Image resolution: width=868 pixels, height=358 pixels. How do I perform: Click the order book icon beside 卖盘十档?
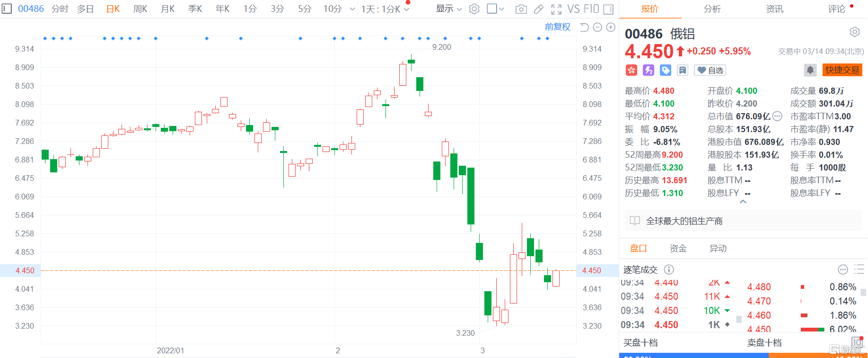tap(858, 342)
